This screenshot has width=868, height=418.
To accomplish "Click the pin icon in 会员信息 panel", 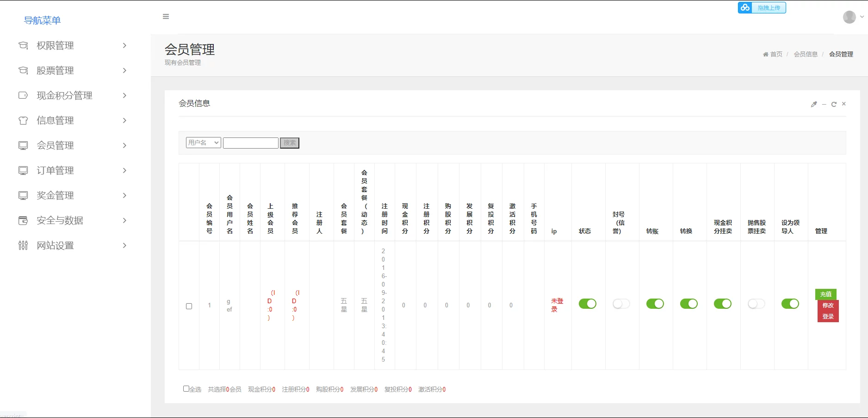I will point(814,104).
